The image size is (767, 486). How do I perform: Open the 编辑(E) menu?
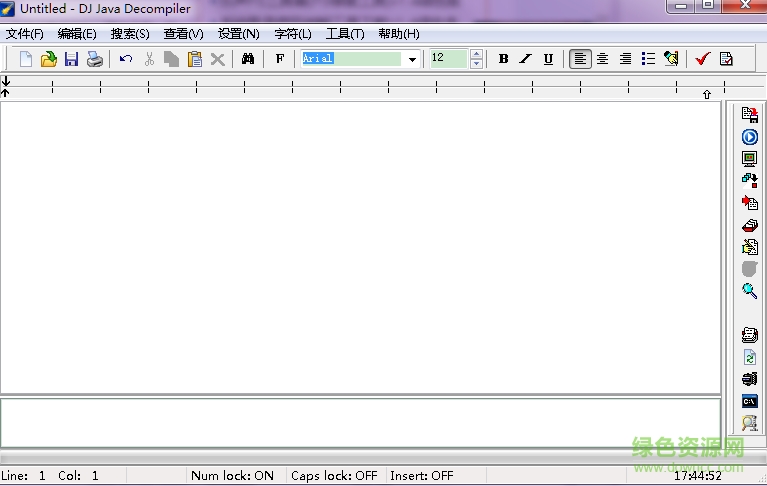point(77,34)
